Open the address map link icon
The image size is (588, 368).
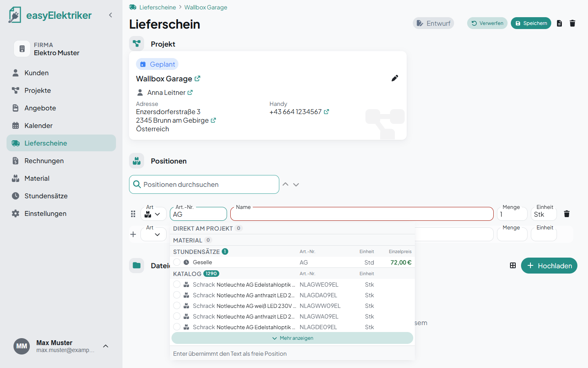[213, 120]
